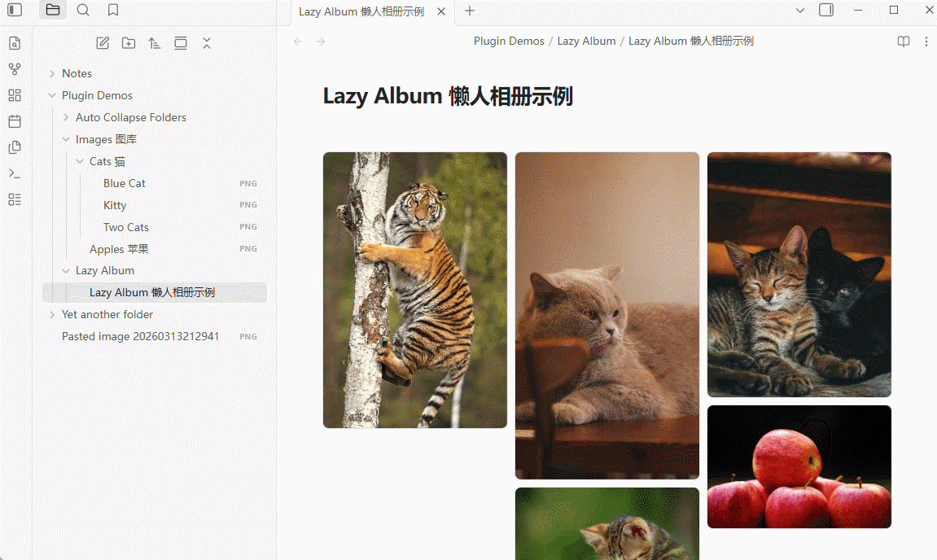This screenshot has width=937, height=560.
Task: Open daily note calendar icon
Action: point(15,121)
